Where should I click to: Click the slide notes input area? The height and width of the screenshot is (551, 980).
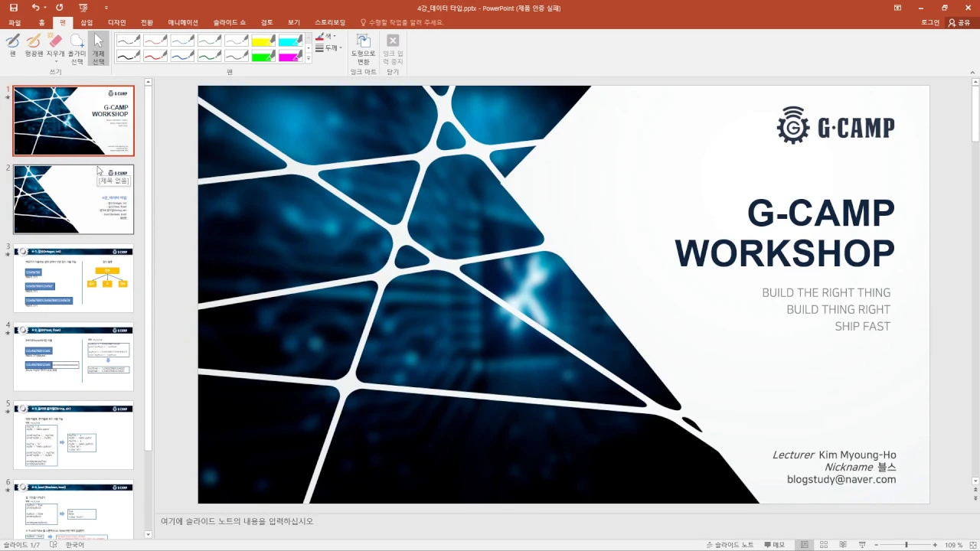(x=563, y=522)
